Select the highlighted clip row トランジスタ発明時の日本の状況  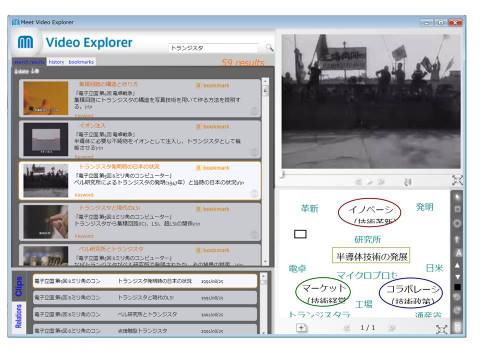[145, 281]
